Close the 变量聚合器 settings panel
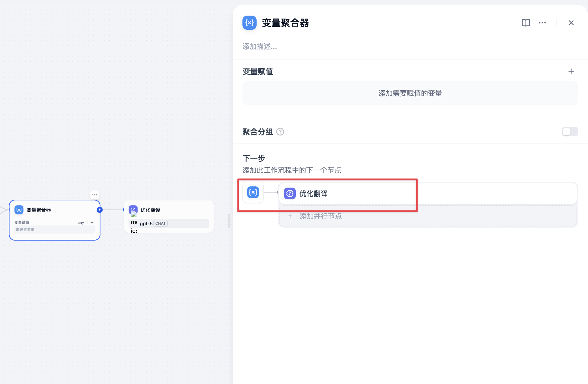This screenshot has width=588, height=384. [x=571, y=23]
